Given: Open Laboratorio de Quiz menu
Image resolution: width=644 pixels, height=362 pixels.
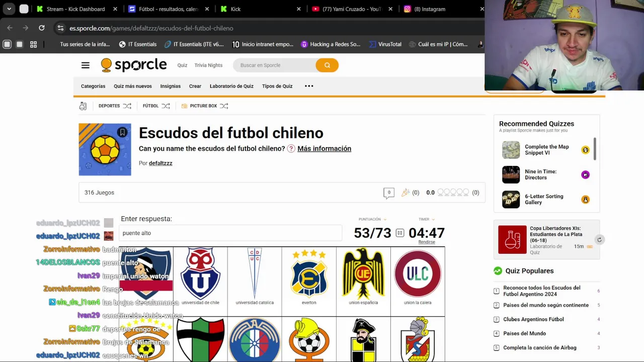Looking at the screenshot, I should pyautogui.click(x=231, y=86).
